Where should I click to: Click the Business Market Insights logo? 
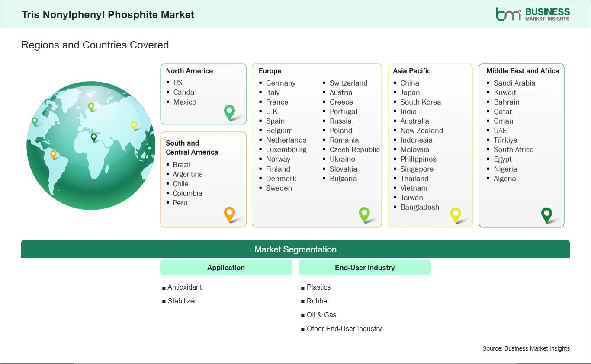533,14
